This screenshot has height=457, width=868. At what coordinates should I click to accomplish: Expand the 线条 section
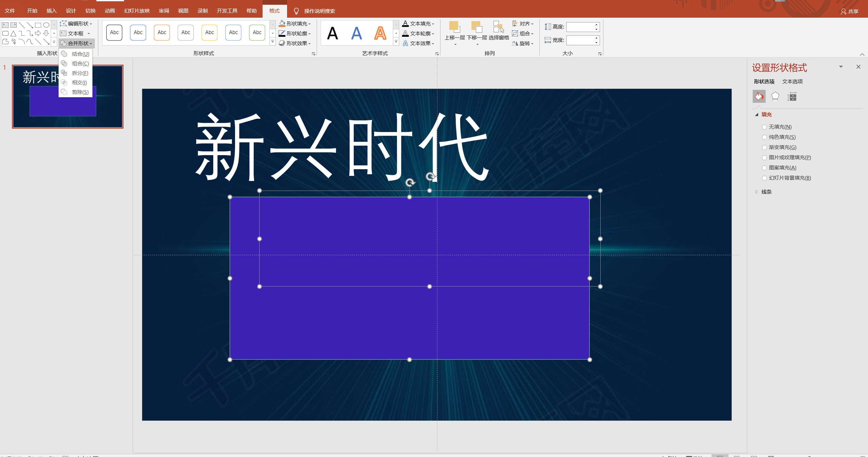(756, 192)
